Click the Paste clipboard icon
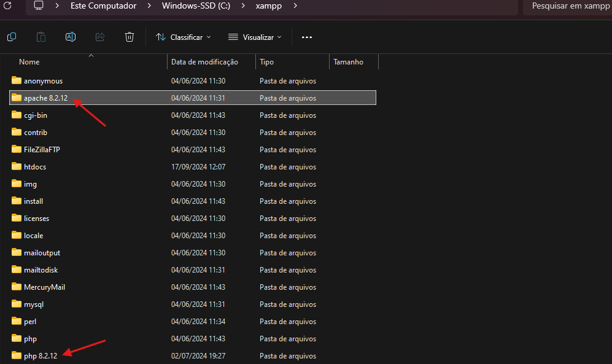 (x=41, y=37)
